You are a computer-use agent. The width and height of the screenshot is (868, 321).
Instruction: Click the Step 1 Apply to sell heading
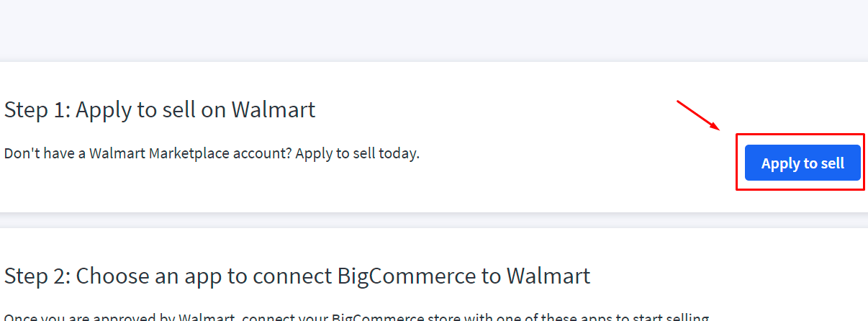click(160, 110)
